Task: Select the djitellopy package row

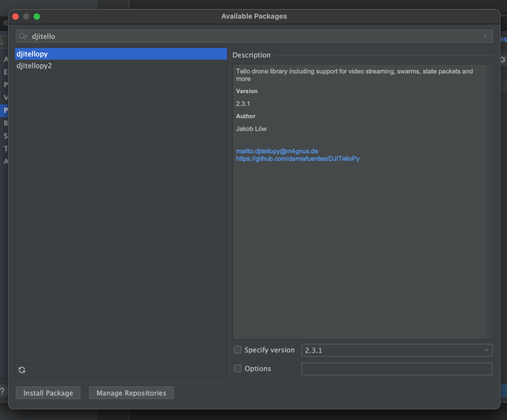Action: [x=121, y=54]
